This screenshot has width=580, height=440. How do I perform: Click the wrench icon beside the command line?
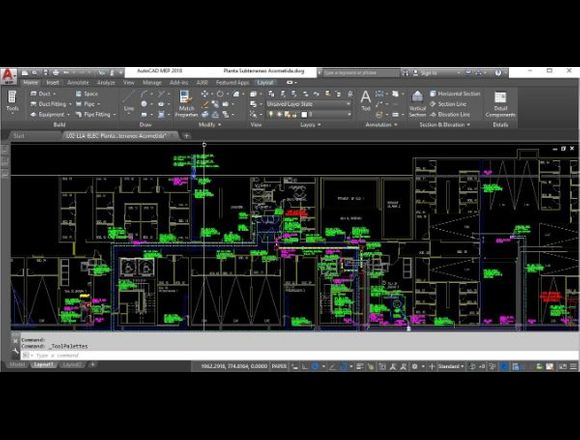click(15, 352)
